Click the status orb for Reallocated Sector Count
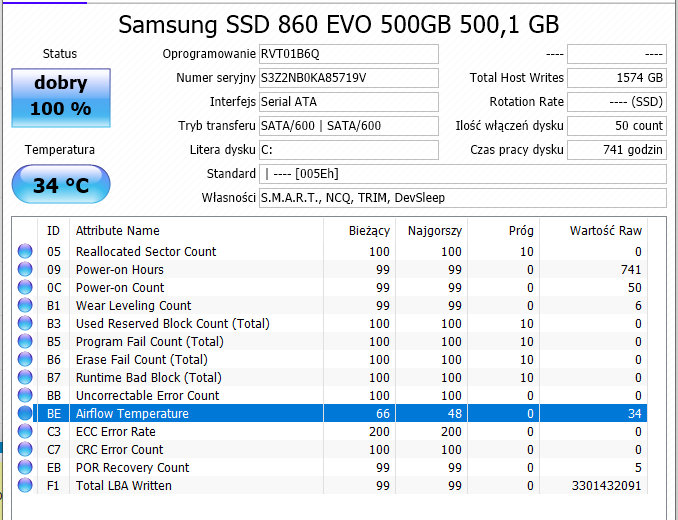678x520 pixels. [x=25, y=252]
